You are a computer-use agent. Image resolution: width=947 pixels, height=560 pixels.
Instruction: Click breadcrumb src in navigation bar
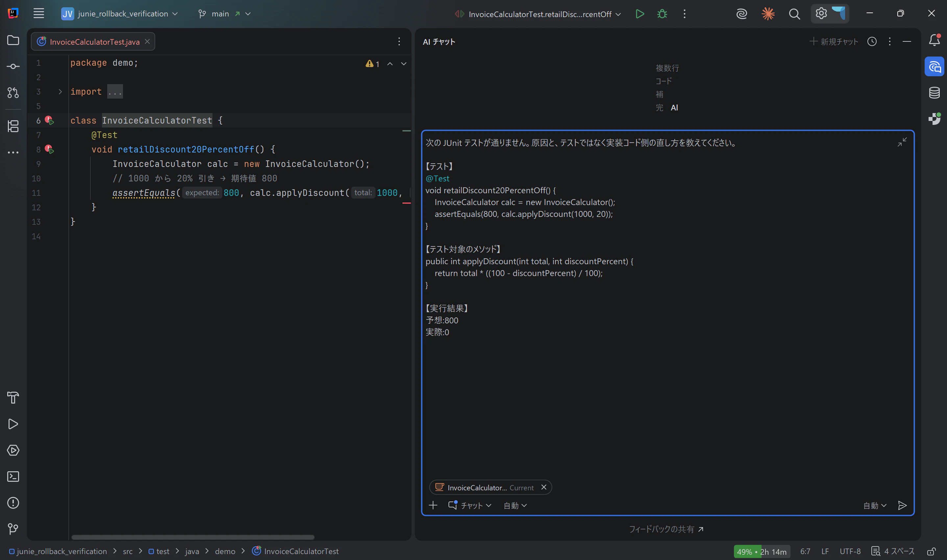click(128, 551)
